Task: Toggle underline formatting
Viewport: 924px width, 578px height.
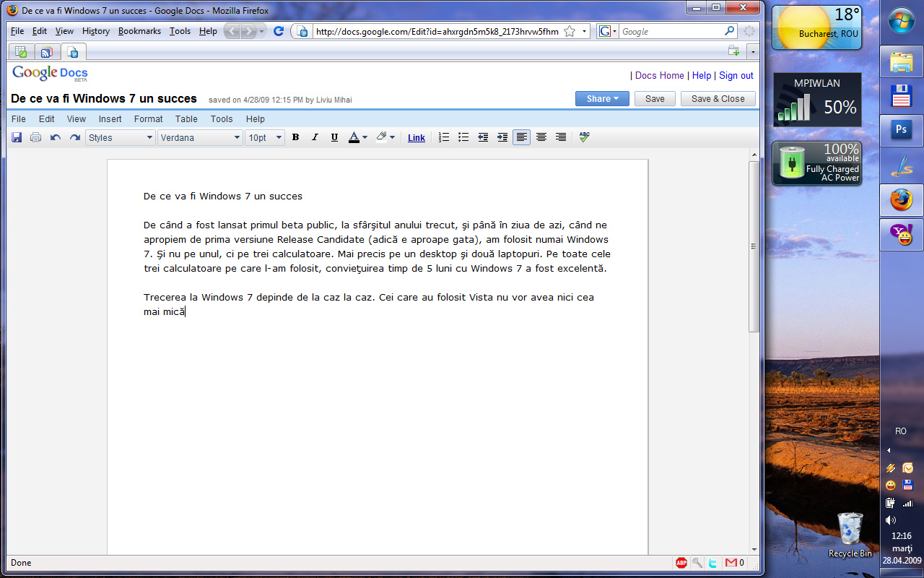Action: coord(334,137)
